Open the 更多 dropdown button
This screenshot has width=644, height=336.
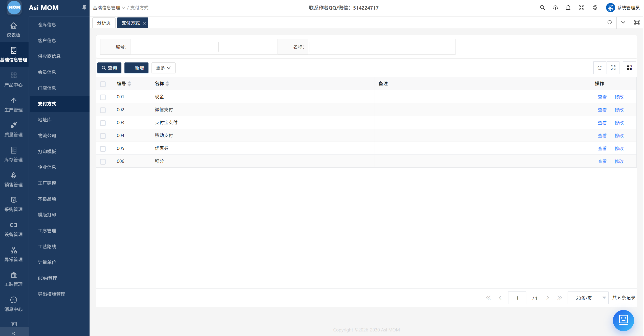(x=163, y=68)
